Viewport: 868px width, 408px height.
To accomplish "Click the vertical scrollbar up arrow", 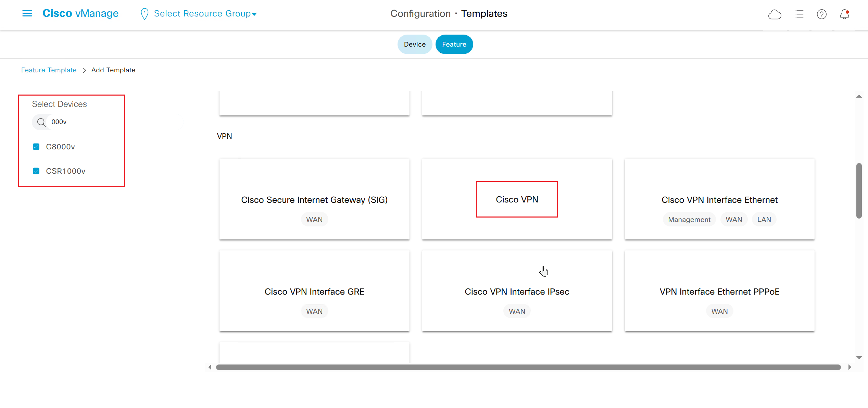I will (x=859, y=97).
